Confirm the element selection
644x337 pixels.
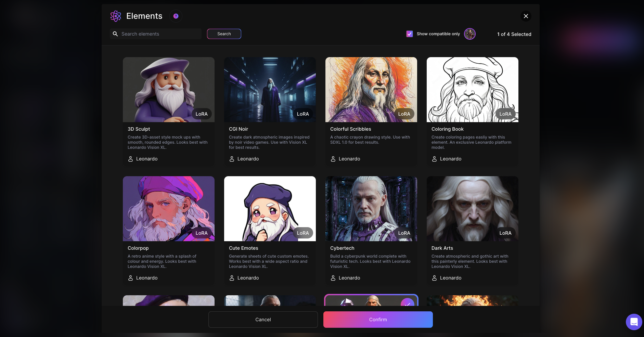378,320
